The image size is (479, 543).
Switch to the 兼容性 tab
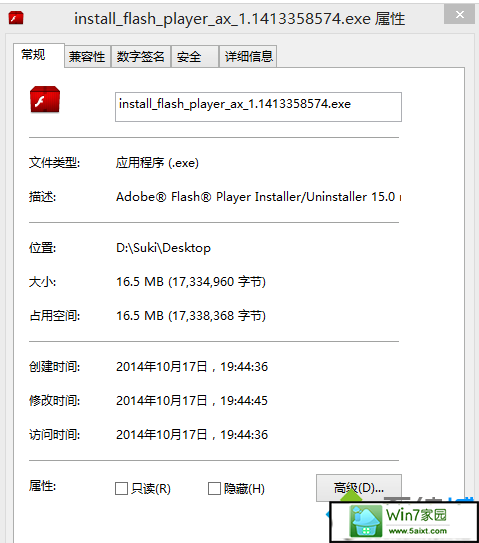[x=87, y=56]
